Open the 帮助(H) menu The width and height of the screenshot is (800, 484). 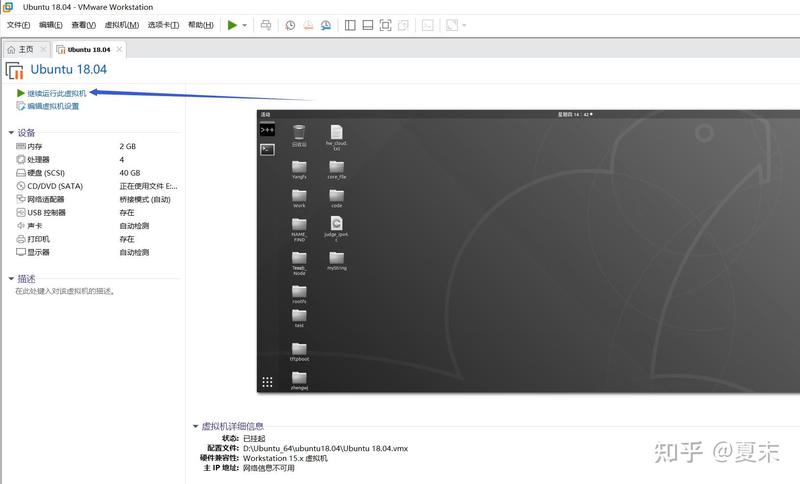(x=201, y=25)
